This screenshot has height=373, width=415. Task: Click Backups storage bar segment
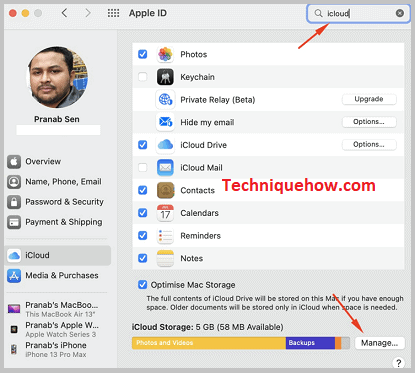310,343
